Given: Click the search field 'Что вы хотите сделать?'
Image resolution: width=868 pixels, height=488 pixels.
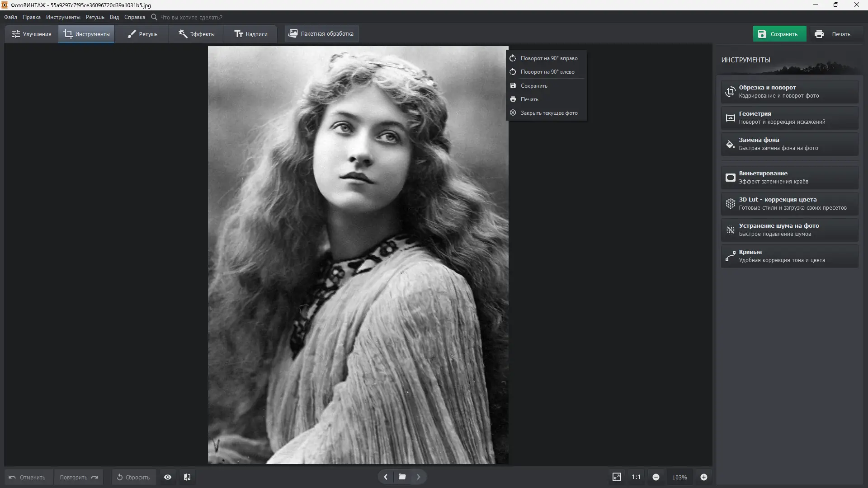Looking at the screenshot, I should [x=191, y=17].
